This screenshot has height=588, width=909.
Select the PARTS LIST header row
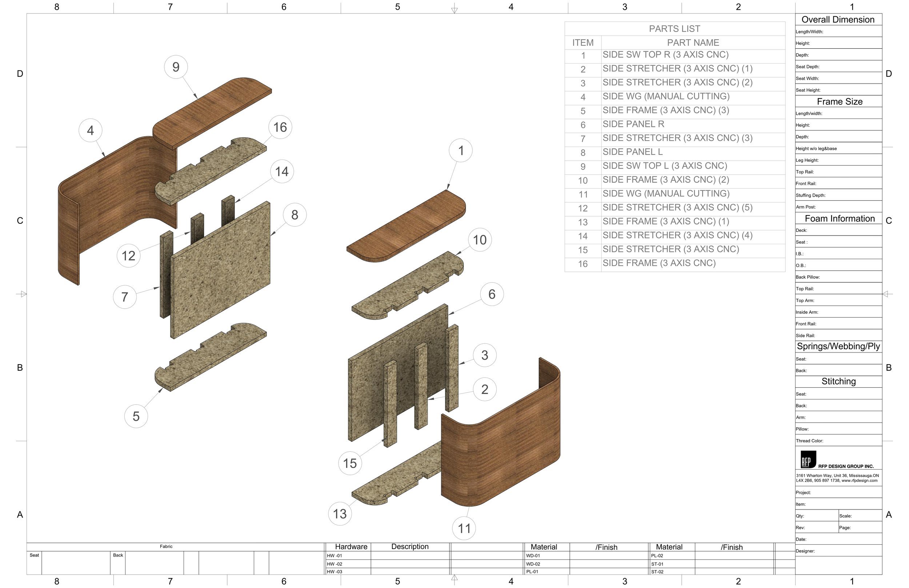coord(674,29)
